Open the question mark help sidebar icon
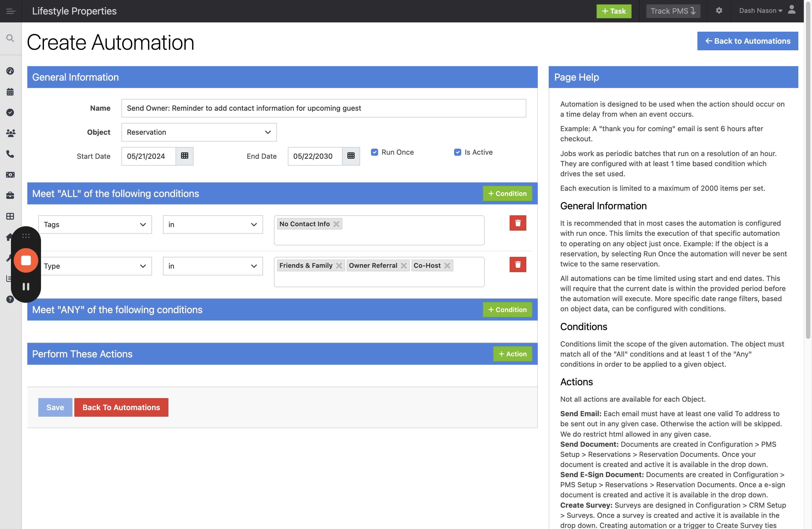Viewport: 812px width, 529px height. pyautogui.click(x=10, y=299)
